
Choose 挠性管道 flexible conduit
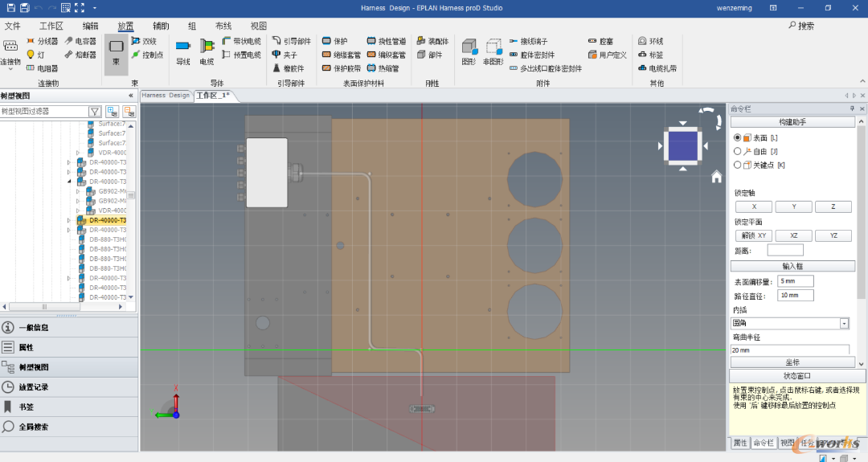click(x=387, y=42)
